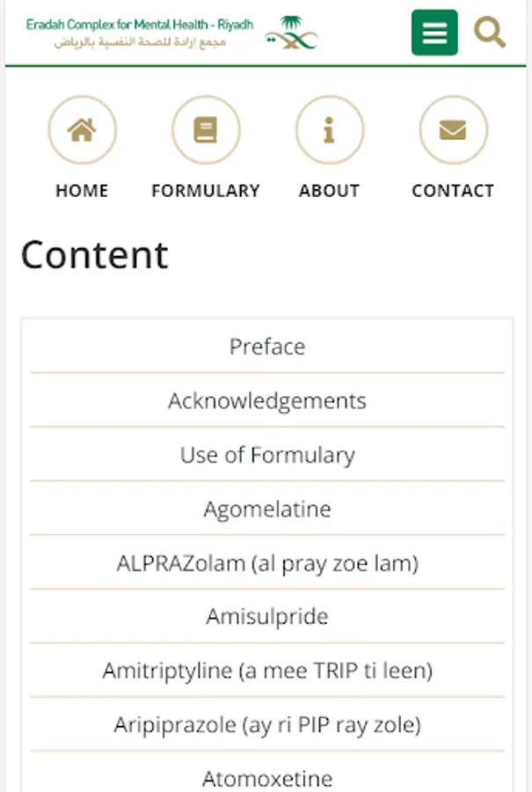This screenshot has height=792, width=532.
Task: Open the Aripiprazole drug entry
Action: tap(267, 725)
